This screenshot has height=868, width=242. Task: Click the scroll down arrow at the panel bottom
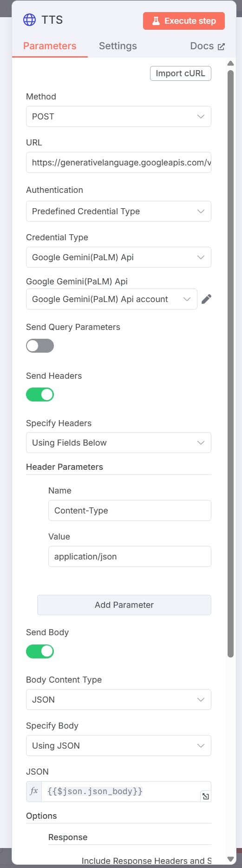[230, 859]
